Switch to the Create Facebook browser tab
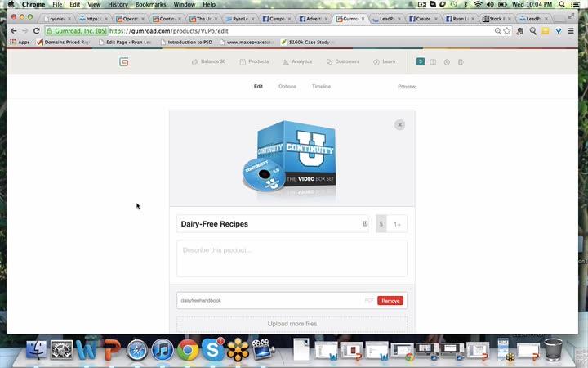The image size is (588, 368). (423, 18)
